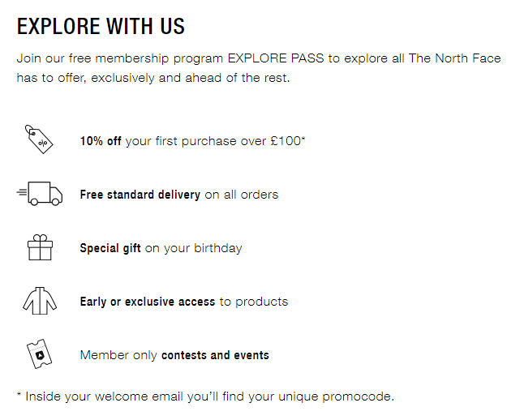This screenshot has height=420, width=524.
Task: Click 'Member only' text
Action: point(118,355)
